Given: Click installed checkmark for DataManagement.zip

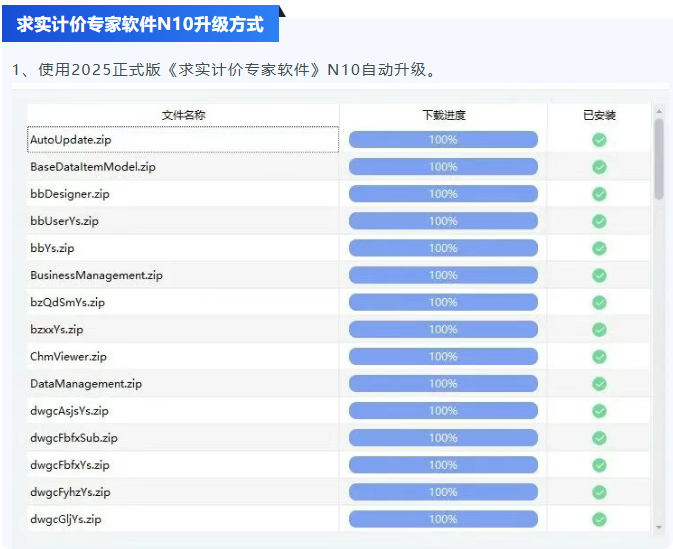Looking at the screenshot, I should (x=599, y=383).
